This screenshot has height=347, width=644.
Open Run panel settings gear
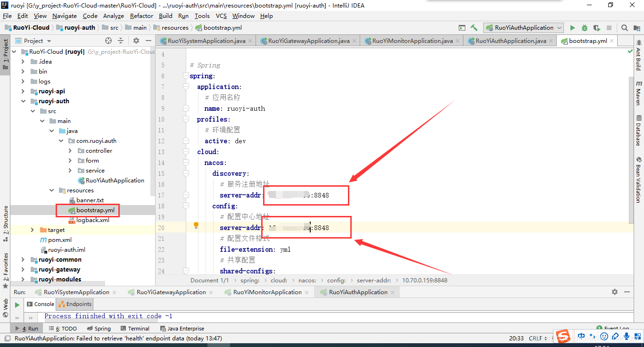point(615,292)
